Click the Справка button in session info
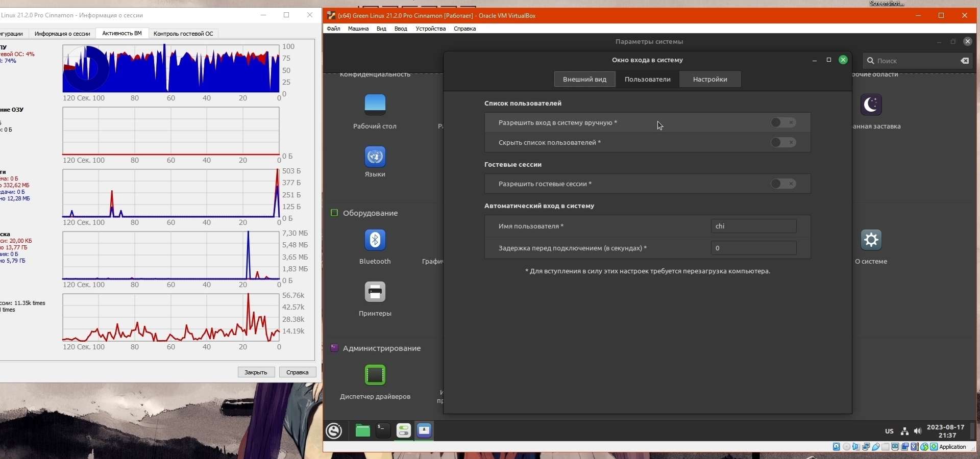The height and width of the screenshot is (459, 980). (298, 372)
